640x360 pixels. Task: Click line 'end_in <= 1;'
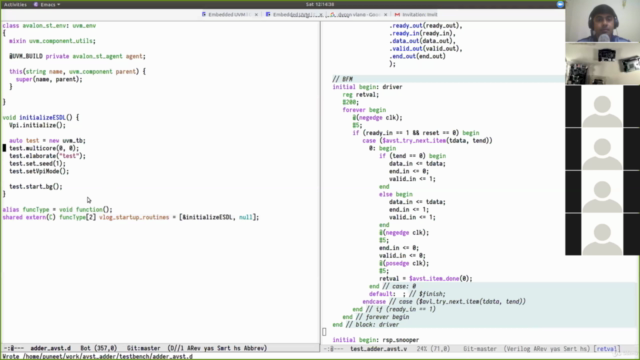pyautogui.click(x=409, y=209)
